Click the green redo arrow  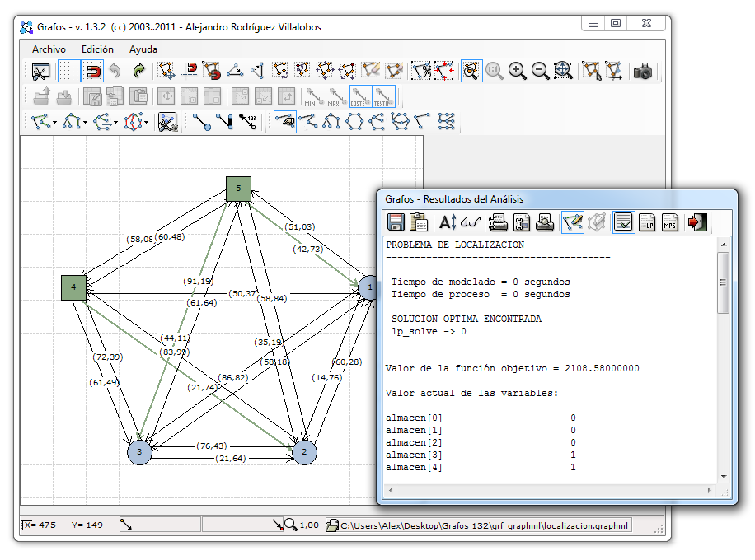[x=138, y=71]
